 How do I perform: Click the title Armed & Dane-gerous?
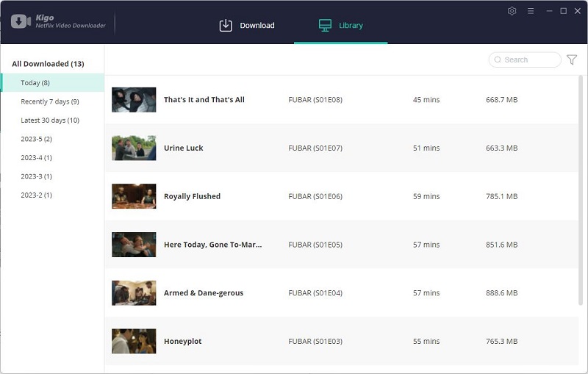(204, 293)
